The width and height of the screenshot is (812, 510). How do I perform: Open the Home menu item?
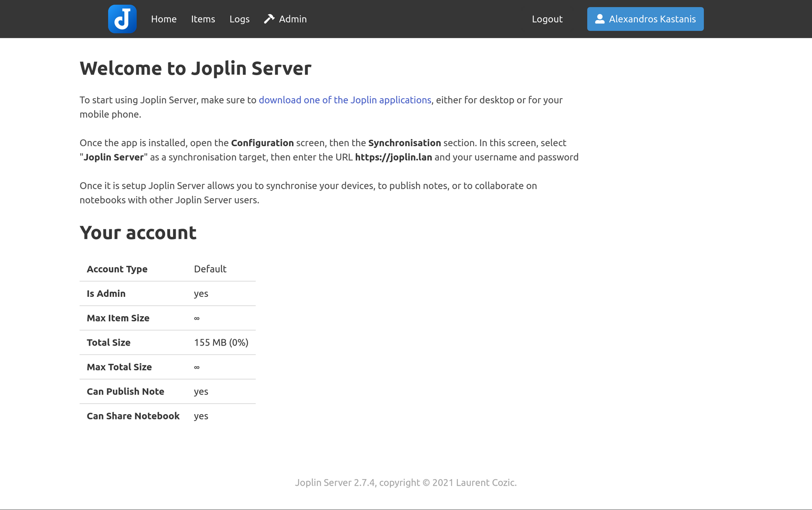(x=164, y=19)
